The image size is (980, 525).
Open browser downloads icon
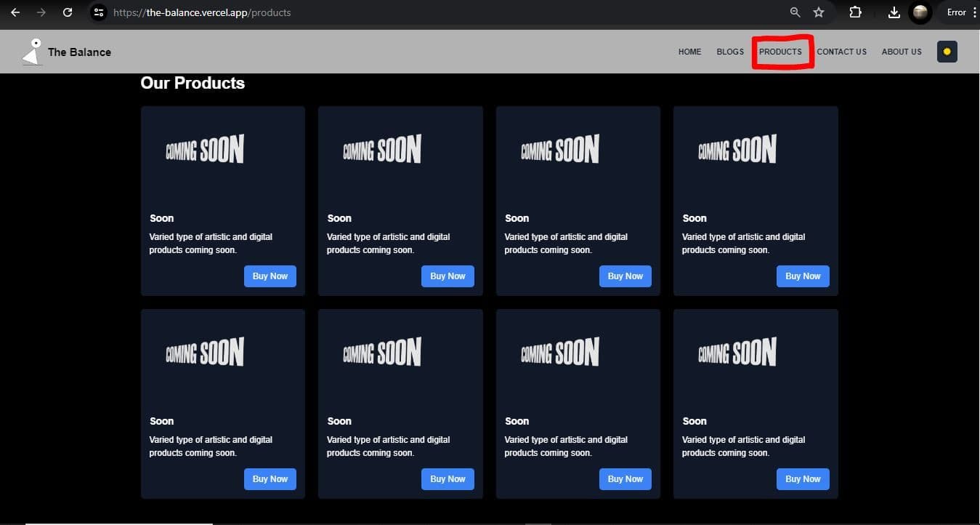(894, 12)
